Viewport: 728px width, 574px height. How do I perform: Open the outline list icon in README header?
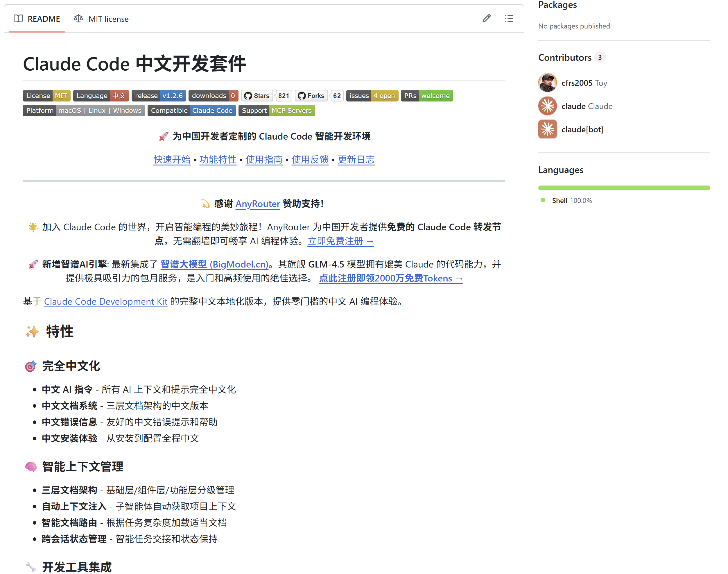(x=509, y=19)
